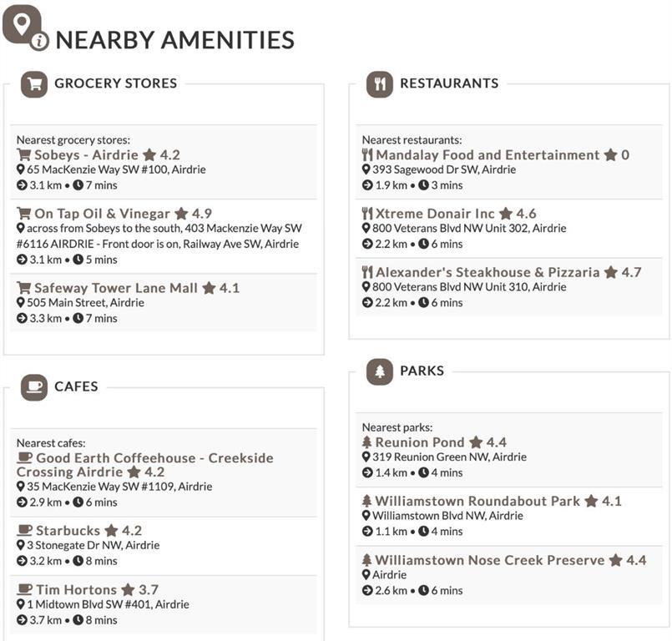This screenshot has width=672, height=641.
Task: Select the Starbucks cafe link
Action: (67, 531)
